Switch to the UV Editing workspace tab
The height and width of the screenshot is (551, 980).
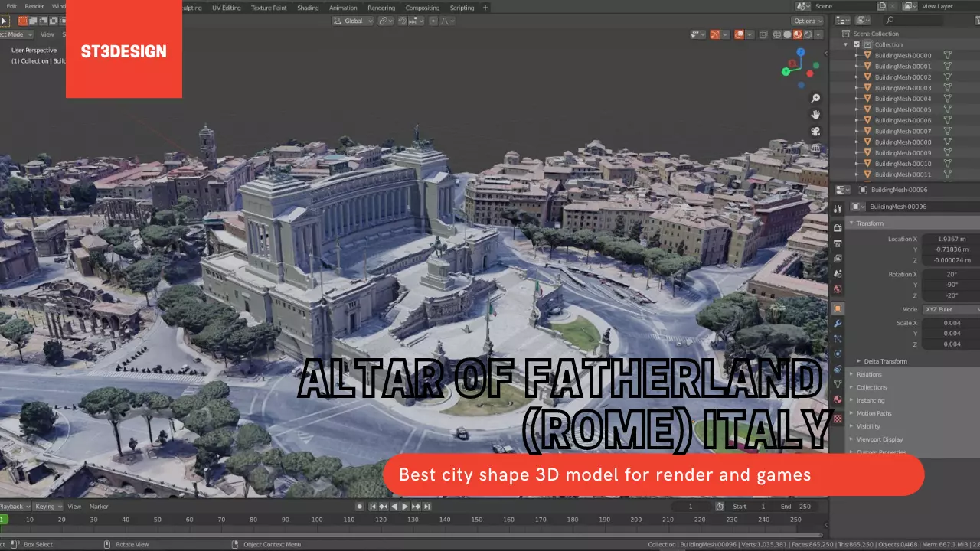point(226,8)
